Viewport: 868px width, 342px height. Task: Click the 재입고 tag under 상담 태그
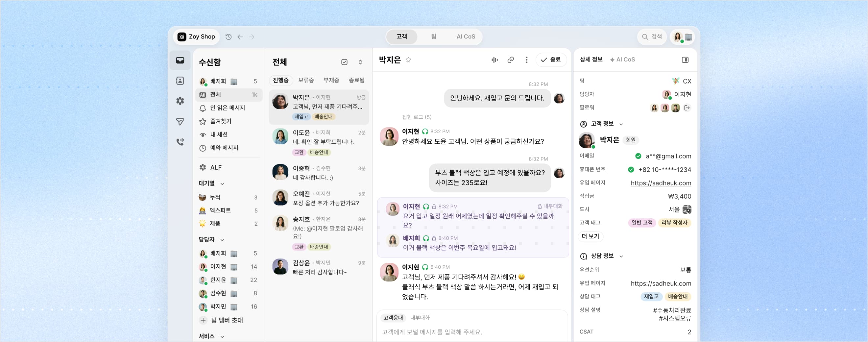[x=651, y=297]
